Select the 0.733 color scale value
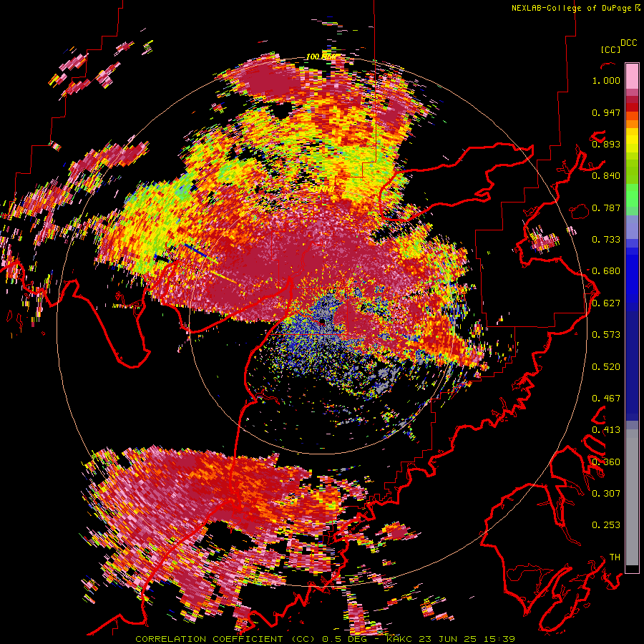This screenshot has width=644, height=644. pyautogui.click(x=606, y=240)
